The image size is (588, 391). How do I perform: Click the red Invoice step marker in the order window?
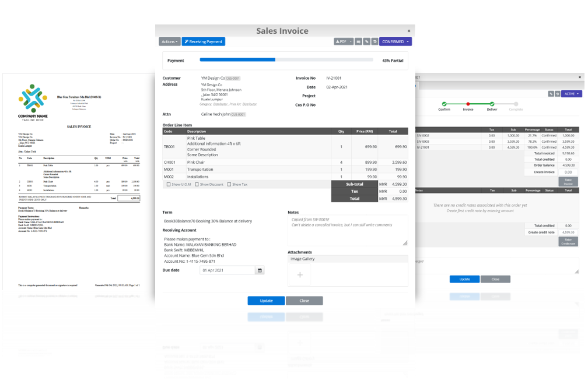(x=468, y=104)
